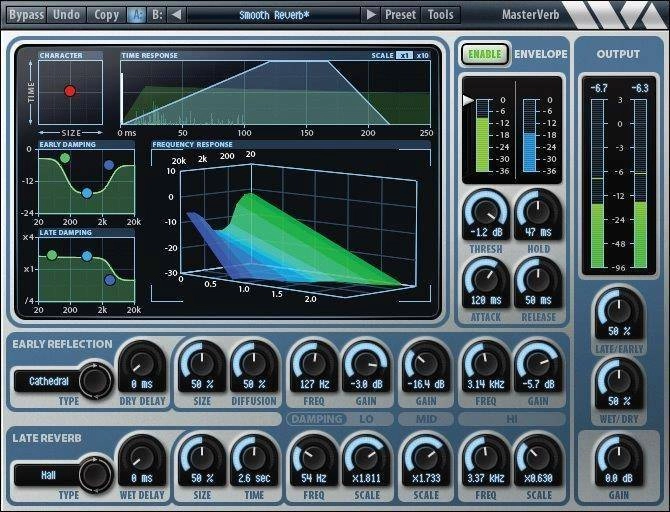Click late LO FREQ knob 54 Hz
This screenshot has width=670, height=512.
tap(314, 460)
